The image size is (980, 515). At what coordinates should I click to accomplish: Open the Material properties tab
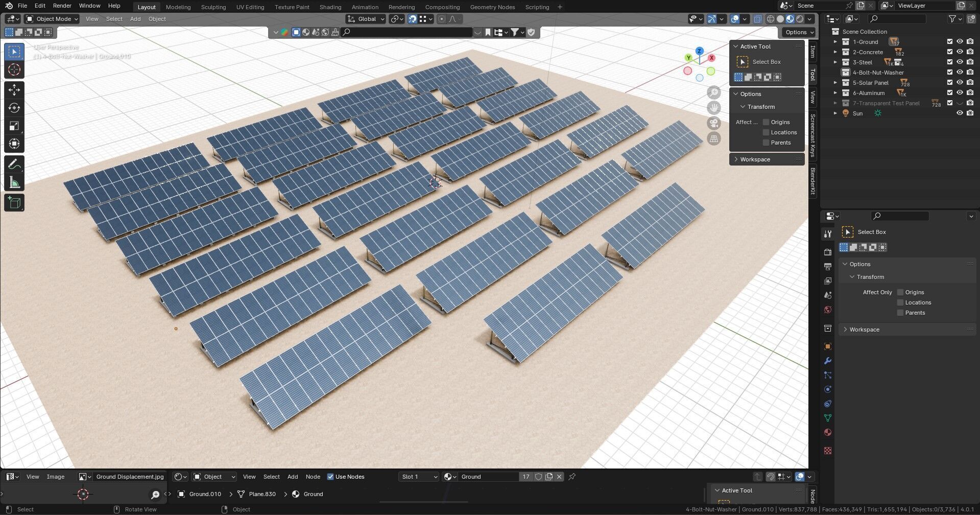click(x=828, y=432)
